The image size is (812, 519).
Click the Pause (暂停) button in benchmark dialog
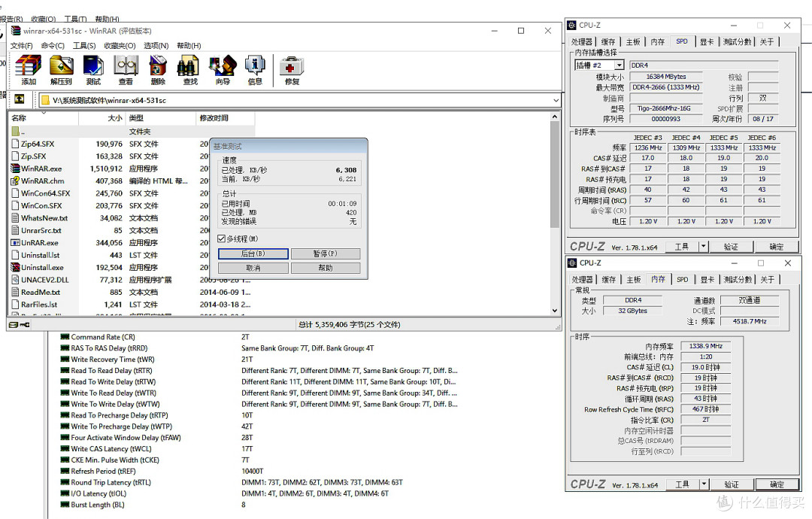tap(326, 253)
